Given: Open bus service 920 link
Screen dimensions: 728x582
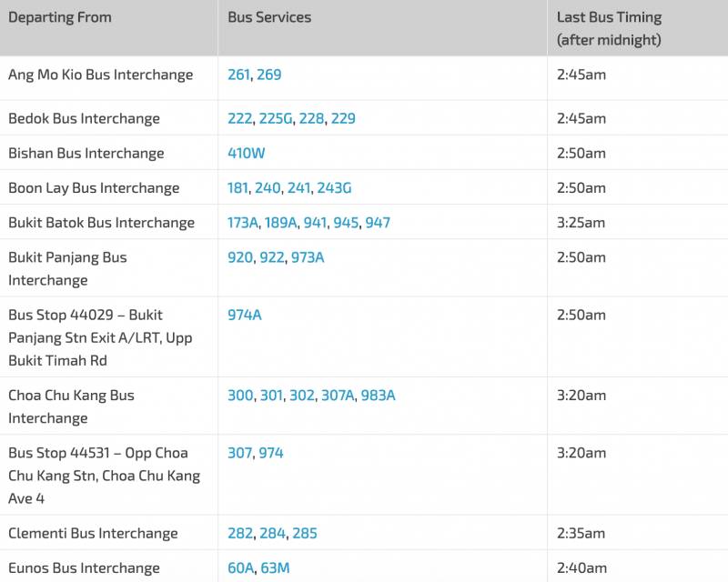Looking at the screenshot, I should click(240, 257).
